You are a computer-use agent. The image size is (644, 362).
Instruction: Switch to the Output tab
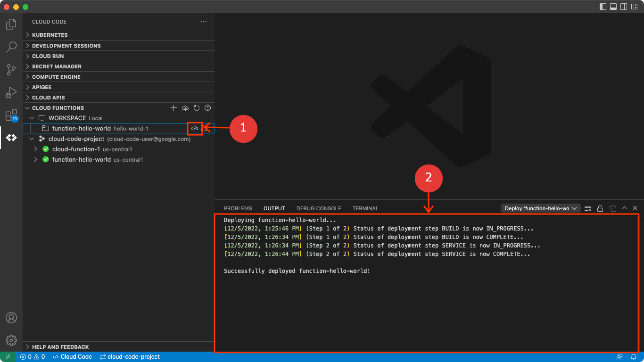[274, 208]
